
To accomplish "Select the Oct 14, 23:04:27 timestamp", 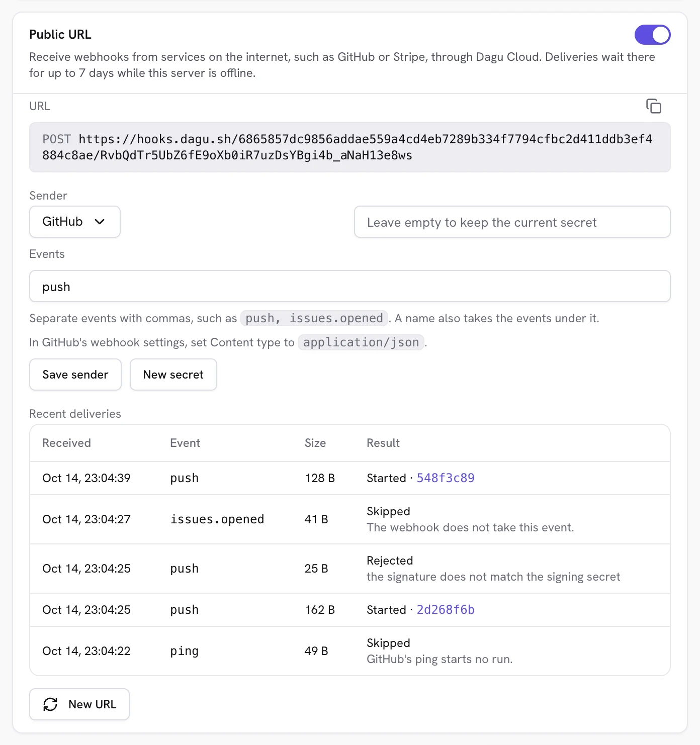I will 86,519.
